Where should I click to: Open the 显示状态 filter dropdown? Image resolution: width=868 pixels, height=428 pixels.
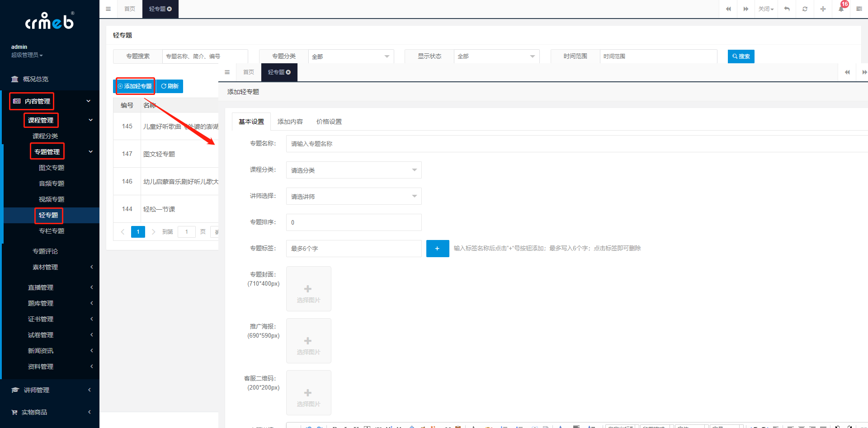pyautogui.click(x=496, y=56)
